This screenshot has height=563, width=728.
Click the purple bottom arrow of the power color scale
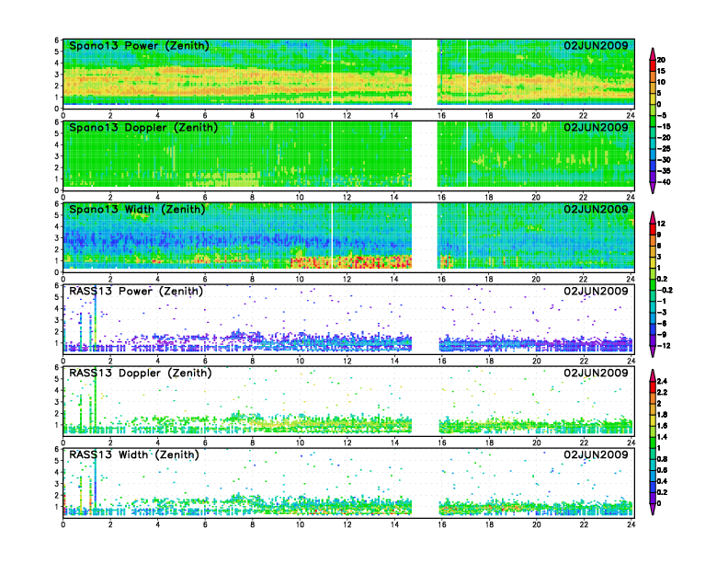coord(653,188)
